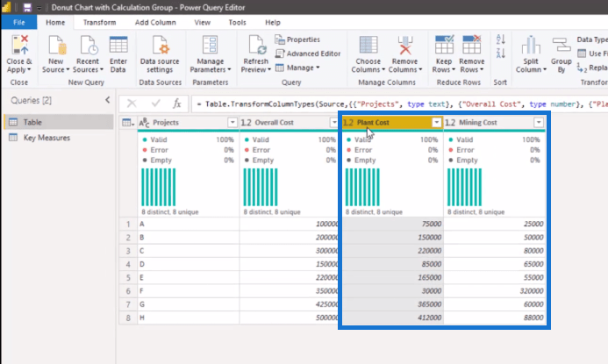The width and height of the screenshot is (608, 364).
Task: Click project cell H
Action: pyautogui.click(x=188, y=318)
